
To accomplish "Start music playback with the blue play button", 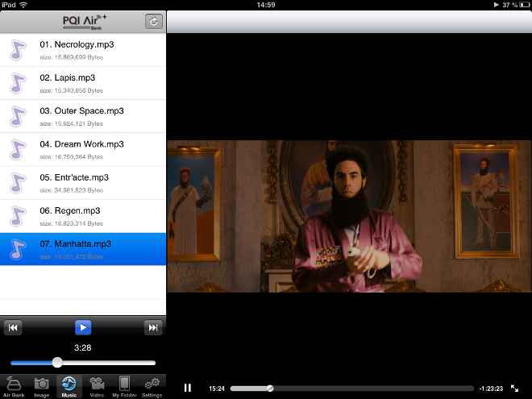I will pos(83,327).
